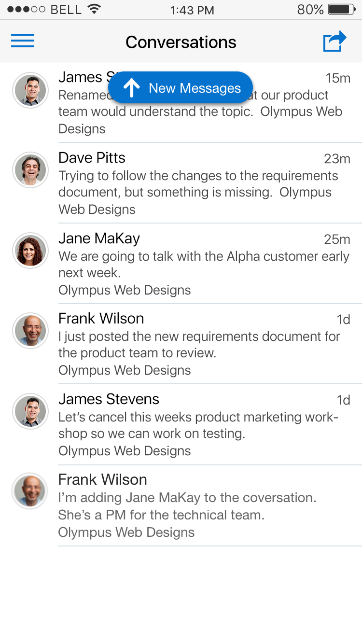
Task: Tap the Conversations header title
Action: tap(181, 42)
